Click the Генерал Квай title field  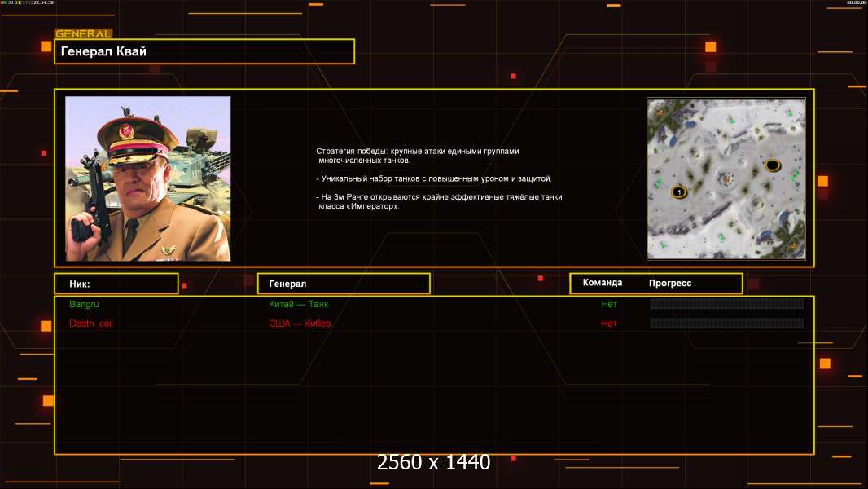204,51
